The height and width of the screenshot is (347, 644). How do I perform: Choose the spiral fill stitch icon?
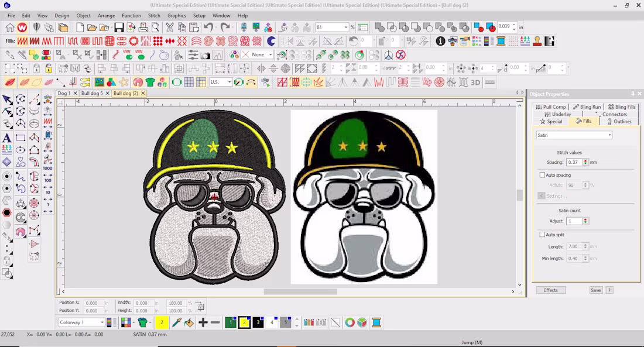208,41
